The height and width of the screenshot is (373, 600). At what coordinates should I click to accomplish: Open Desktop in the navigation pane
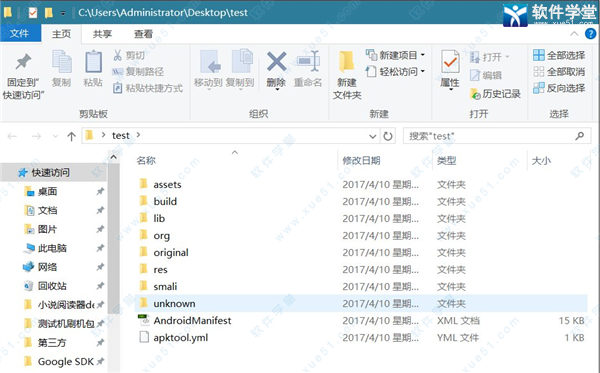(x=47, y=191)
